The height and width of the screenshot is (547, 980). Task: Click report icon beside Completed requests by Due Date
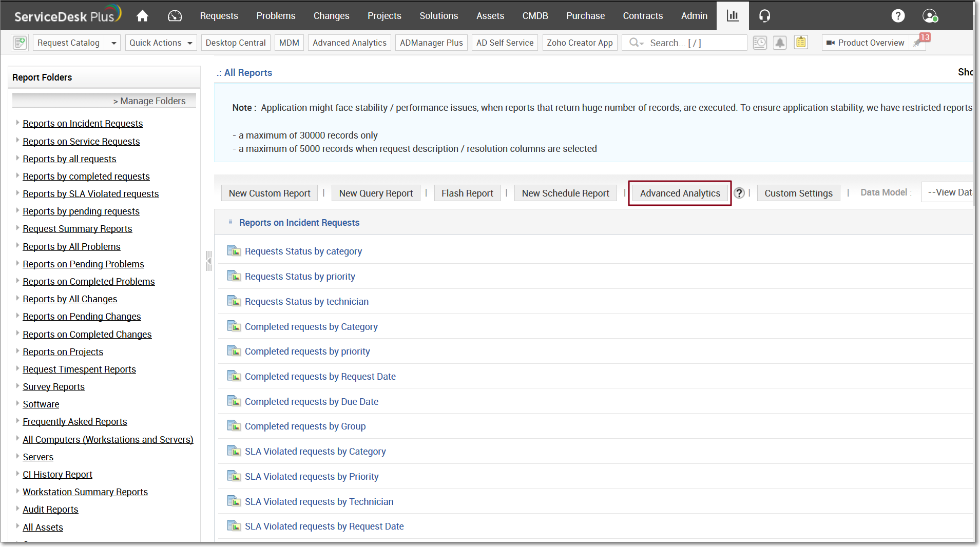pos(234,401)
